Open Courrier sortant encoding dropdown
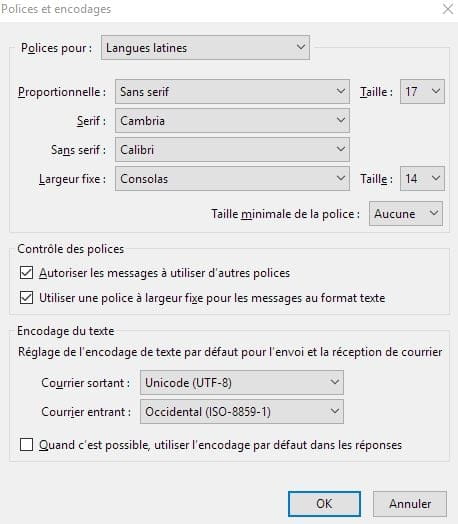 click(242, 382)
